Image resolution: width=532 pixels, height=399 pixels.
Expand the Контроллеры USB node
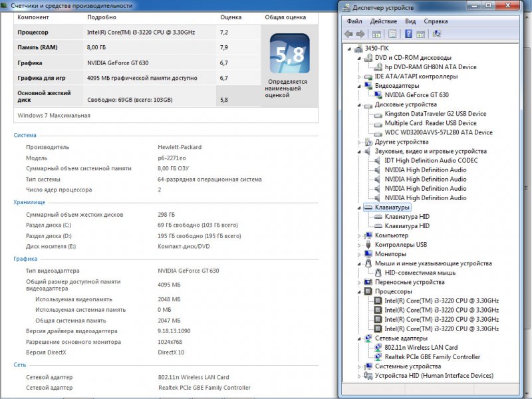tap(360, 245)
